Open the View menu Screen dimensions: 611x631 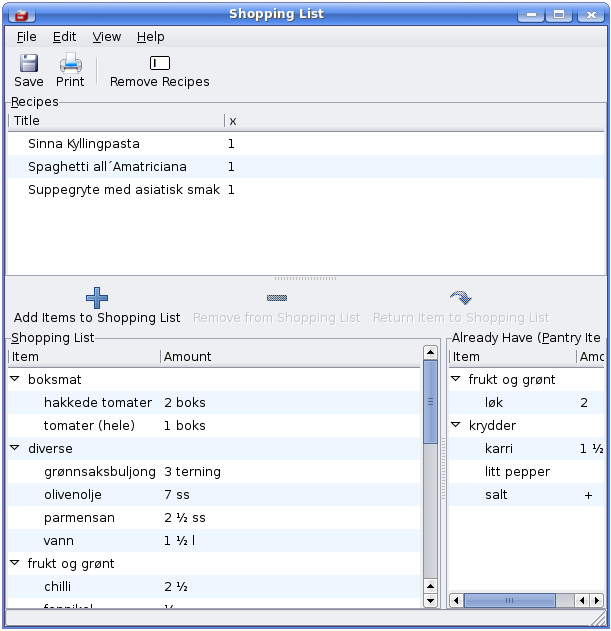pos(106,37)
